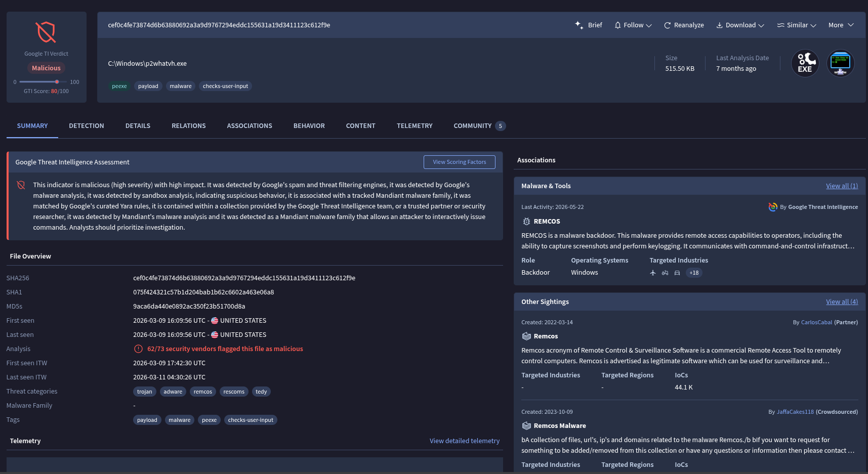Click the 62/73 security vendors flagged text
The height and width of the screenshot is (474, 868).
(225, 349)
